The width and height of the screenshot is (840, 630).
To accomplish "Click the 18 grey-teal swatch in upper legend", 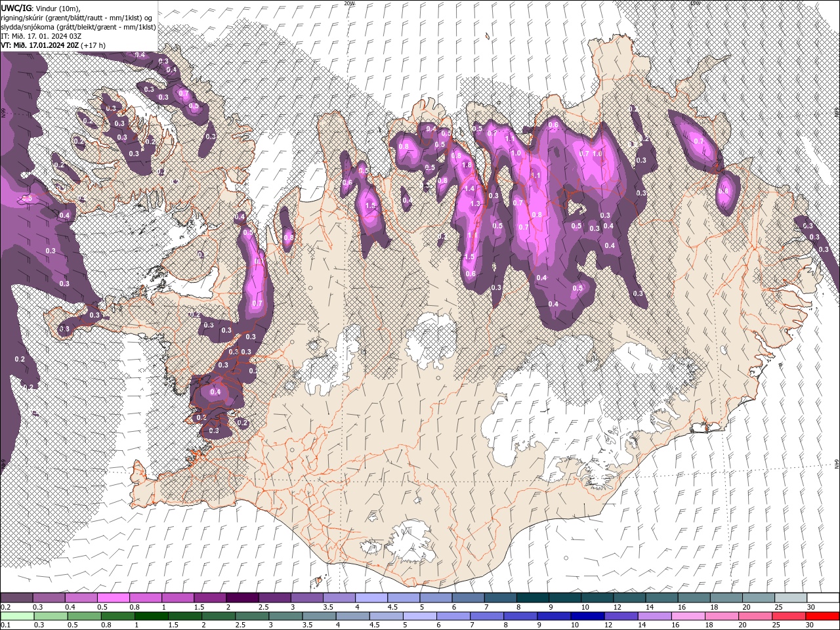I will (725, 598).
